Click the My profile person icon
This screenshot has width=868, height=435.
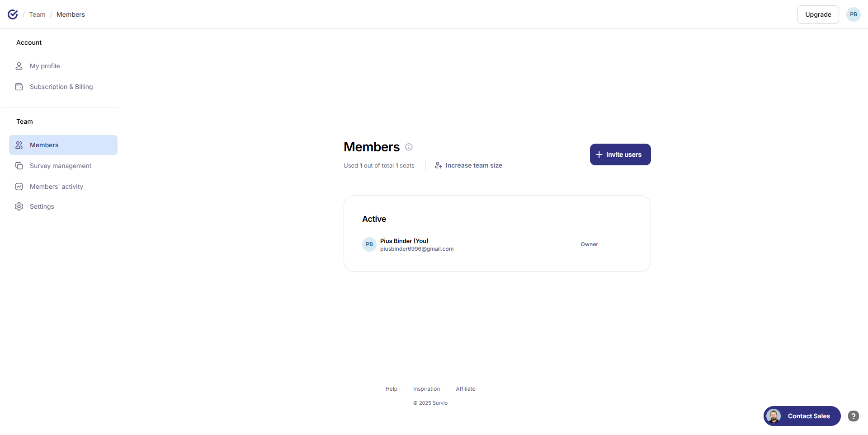click(x=19, y=66)
